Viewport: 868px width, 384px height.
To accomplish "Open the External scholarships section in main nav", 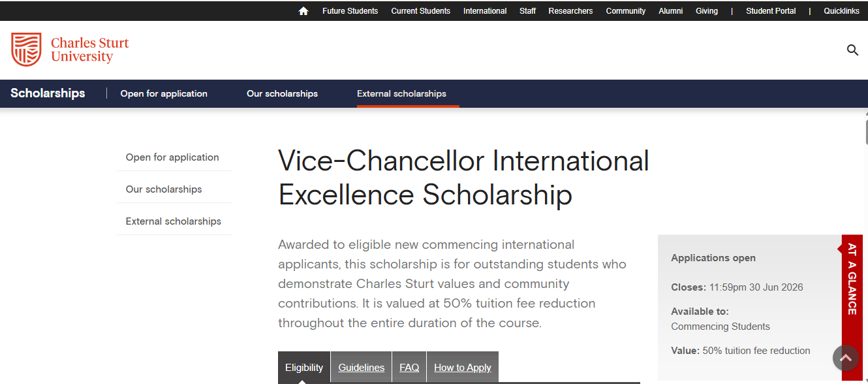I will tap(401, 93).
